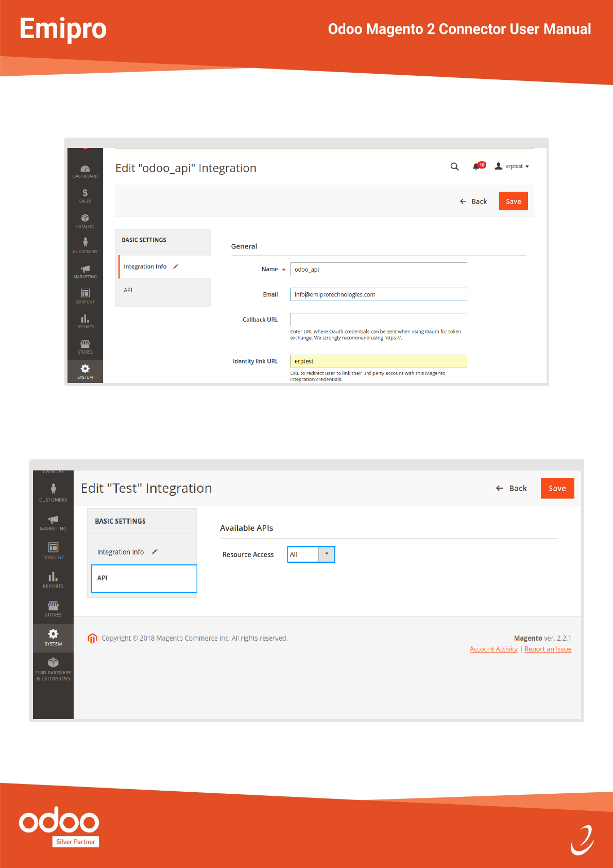Viewport: 613px width, 868px height.
Task: Open Reports in the Test window sidebar
Action: pyautogui.click(x=53, y=579)
